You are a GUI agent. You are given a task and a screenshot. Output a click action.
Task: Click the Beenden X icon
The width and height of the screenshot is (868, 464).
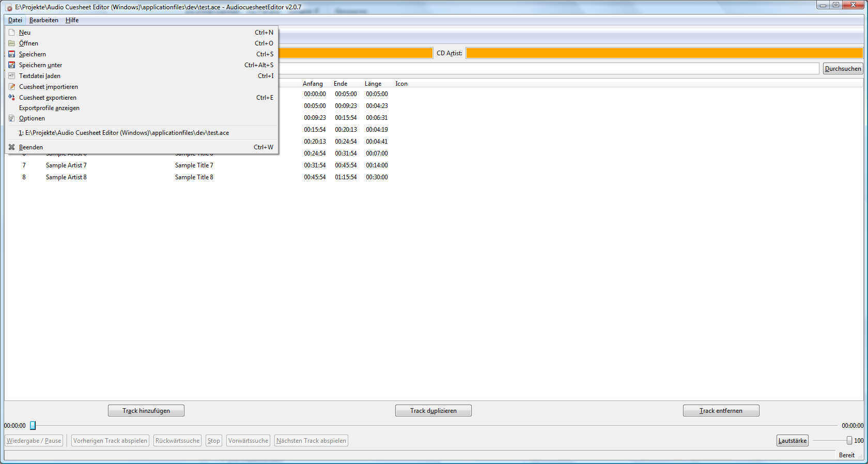coord(11,147)
